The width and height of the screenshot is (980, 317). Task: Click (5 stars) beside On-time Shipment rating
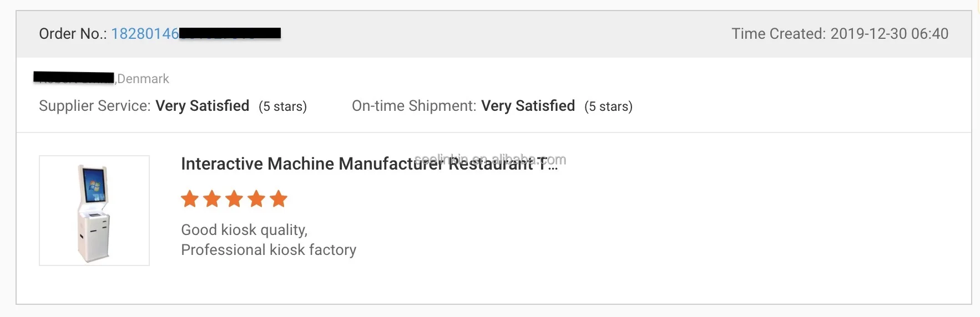click(608, 106)
